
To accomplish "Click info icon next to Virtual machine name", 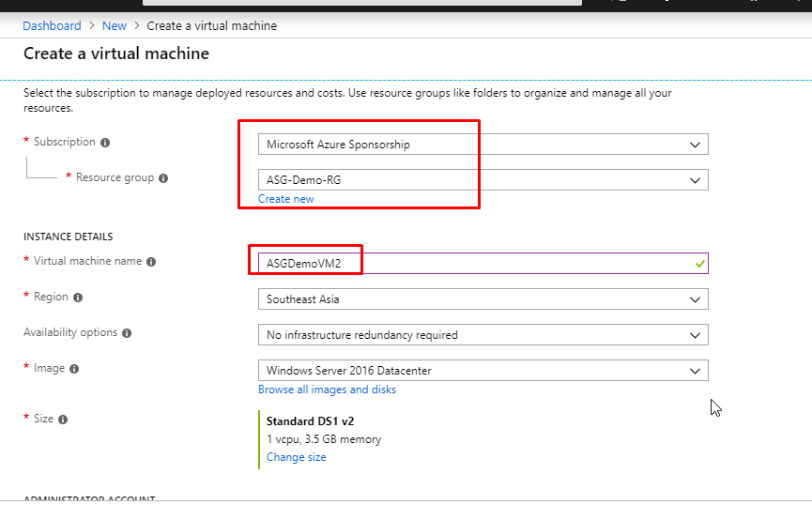I will click(x=151, y=262).
